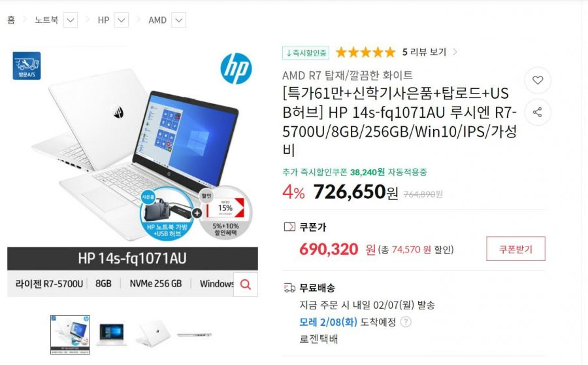Add product to wishlist with heart icon
The image size is (588, 365).
[538, 80]
